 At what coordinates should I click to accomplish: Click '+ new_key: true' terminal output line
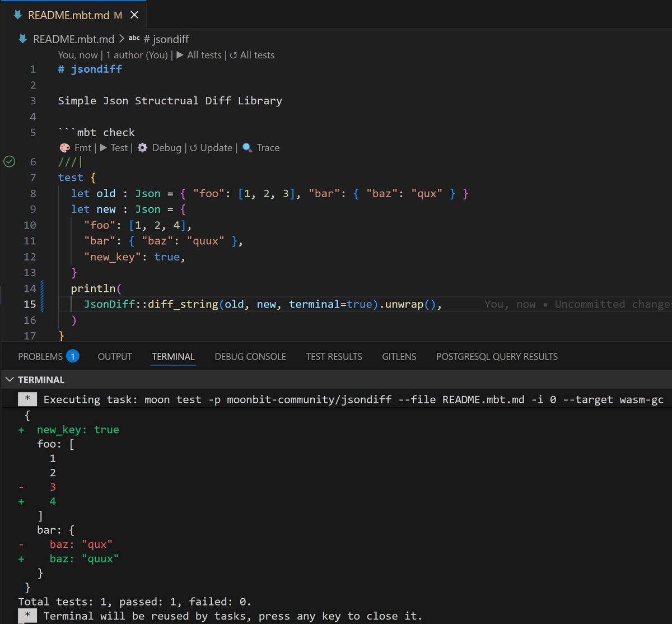pyautogui.click(x=68, y=430)
